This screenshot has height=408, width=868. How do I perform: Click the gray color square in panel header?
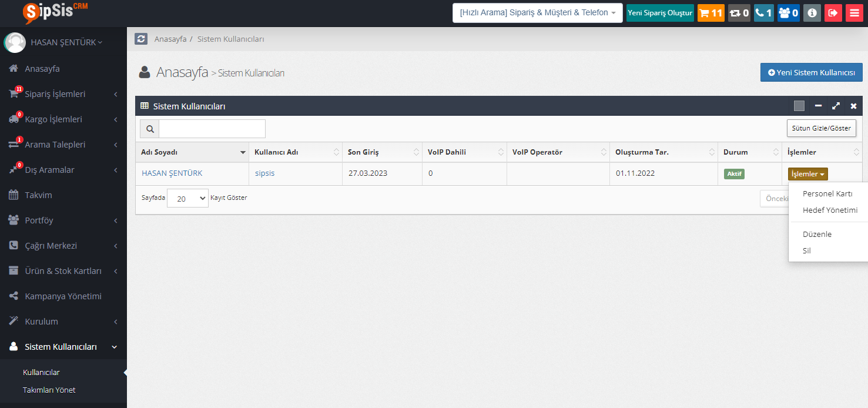tap(799, 106)
